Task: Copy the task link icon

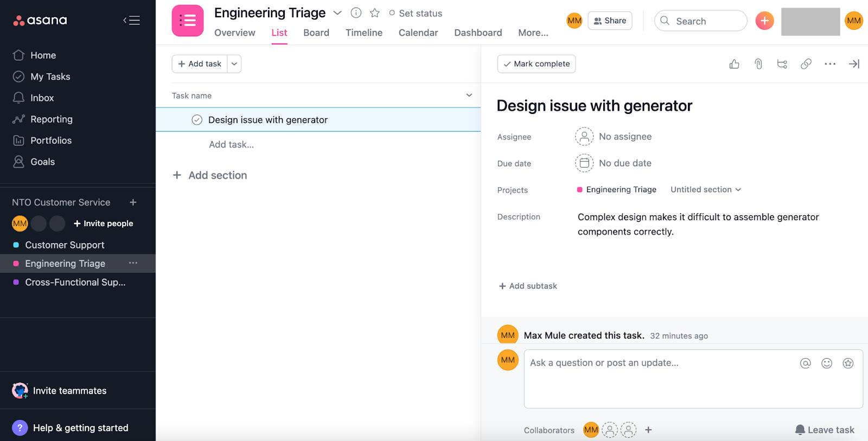Action: (806, 64)
